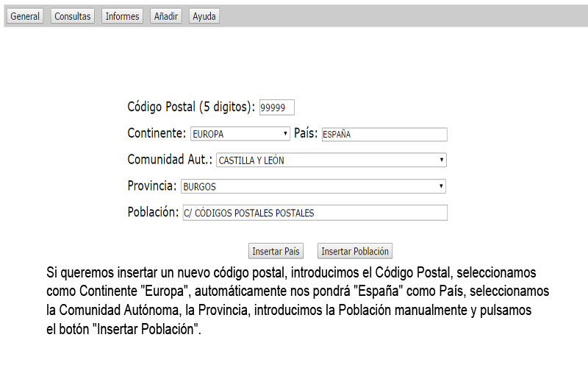Click the "Provincia:" label

coord(152,185)
